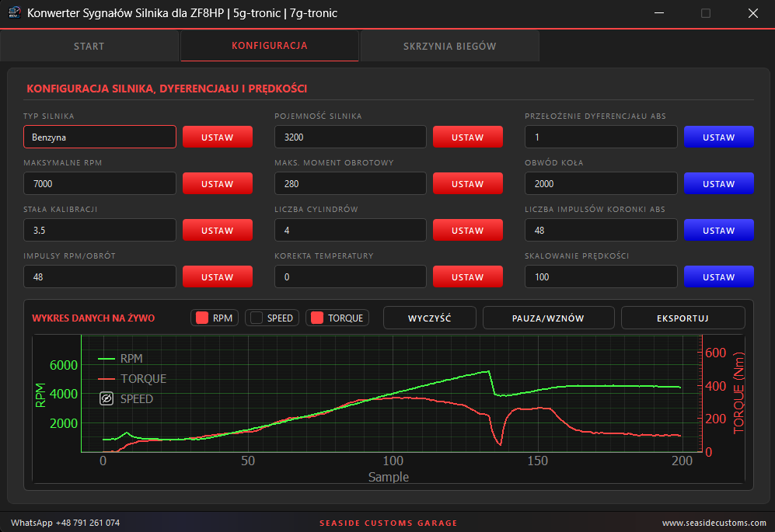
Task: Select the KONFIGURACJA tab
Action: [270, 46]
